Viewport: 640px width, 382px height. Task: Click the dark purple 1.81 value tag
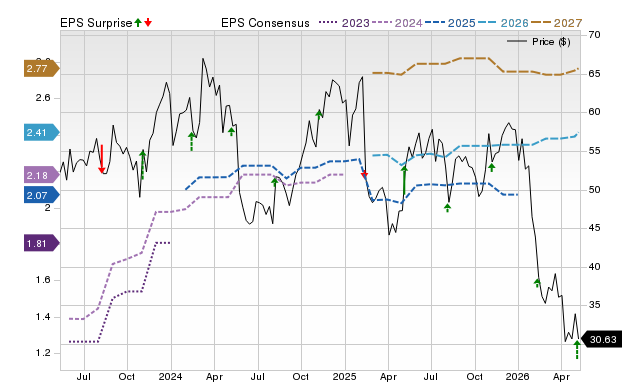point(42,244)
